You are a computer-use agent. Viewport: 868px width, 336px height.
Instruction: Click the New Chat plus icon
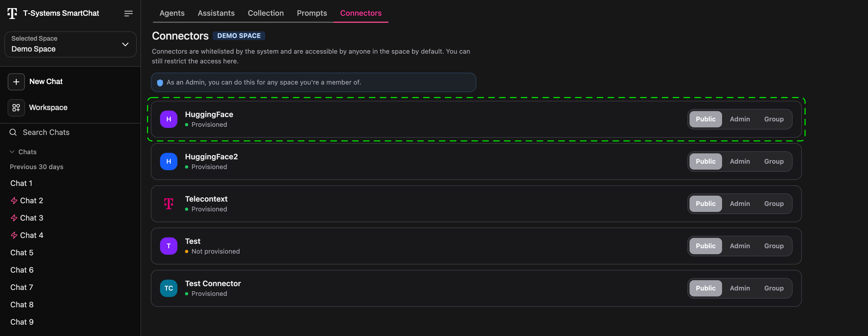16,82
